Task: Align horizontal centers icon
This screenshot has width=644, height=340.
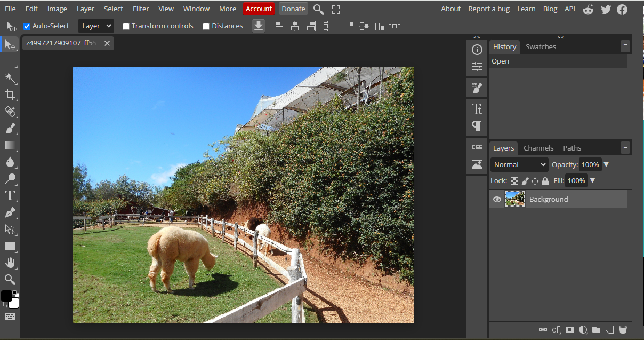Action: click(x=295, y=26)
